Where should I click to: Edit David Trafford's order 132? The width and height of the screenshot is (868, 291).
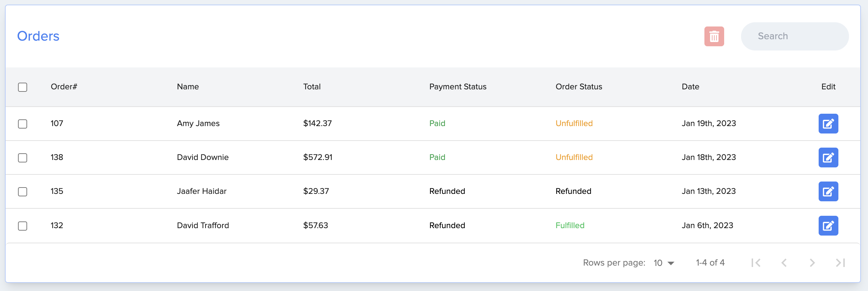tap(828, 226)
